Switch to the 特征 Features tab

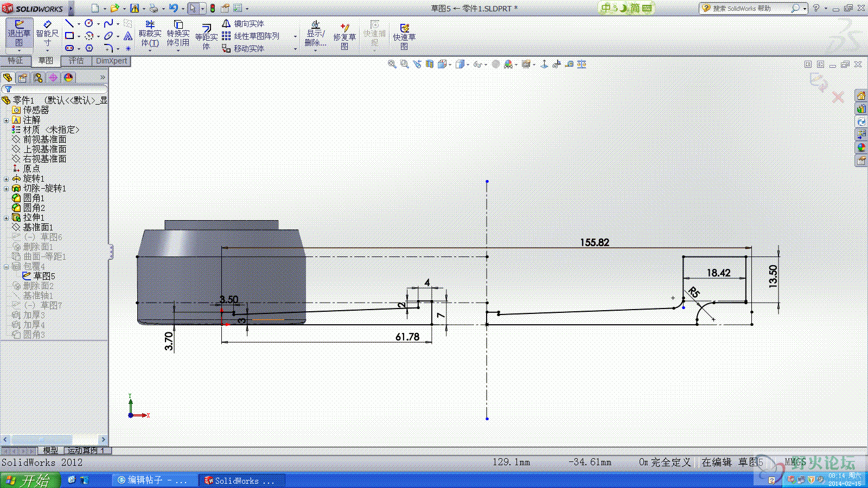[16, 61]
